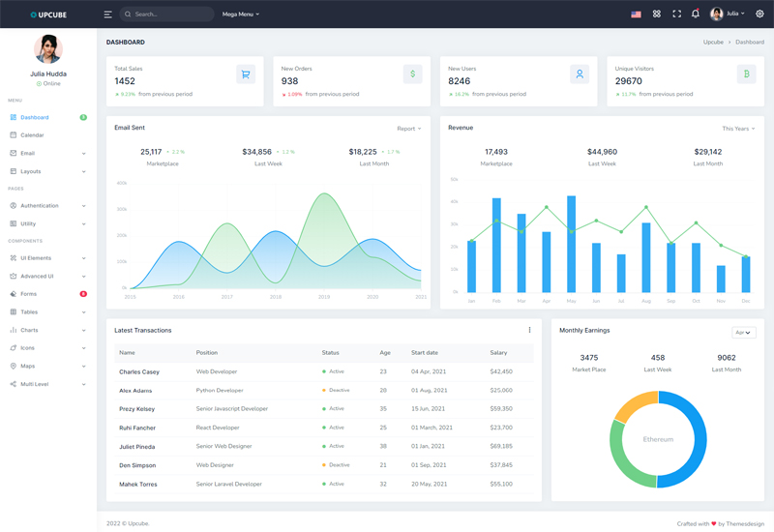774x532 pixels.
Task: Select the US flag language icon
Action: (636, 15)
